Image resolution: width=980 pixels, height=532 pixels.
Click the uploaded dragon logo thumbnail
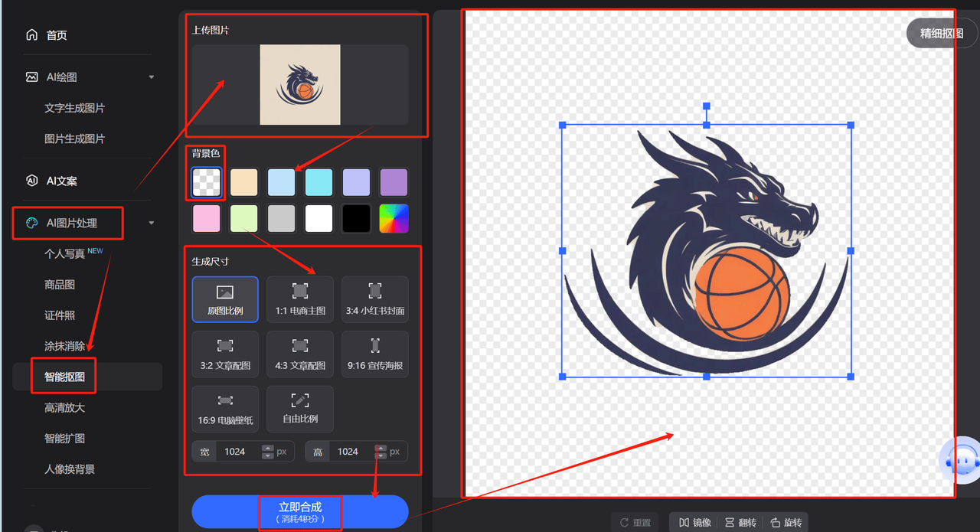[300, 84]
